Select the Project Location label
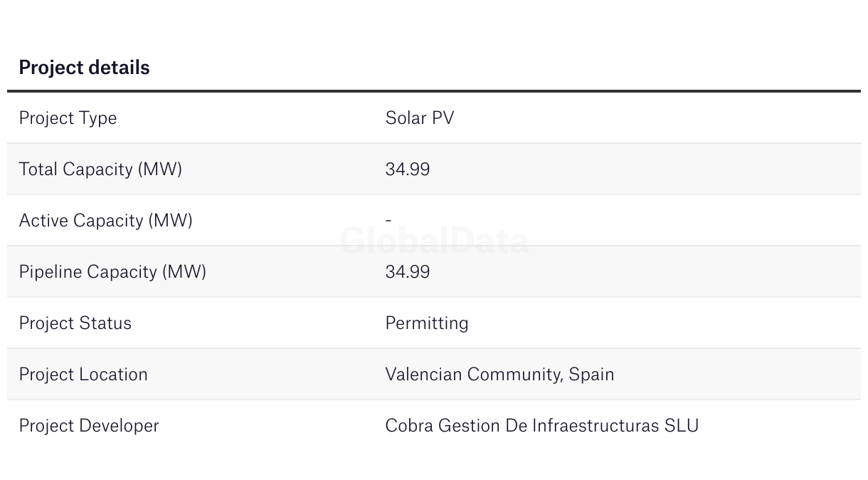Screen dimensions: 868x480 click(x=83, y=375)
